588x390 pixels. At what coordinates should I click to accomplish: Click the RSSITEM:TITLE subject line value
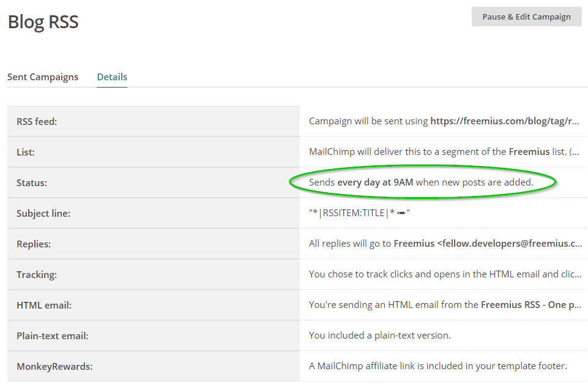point(354,213)
